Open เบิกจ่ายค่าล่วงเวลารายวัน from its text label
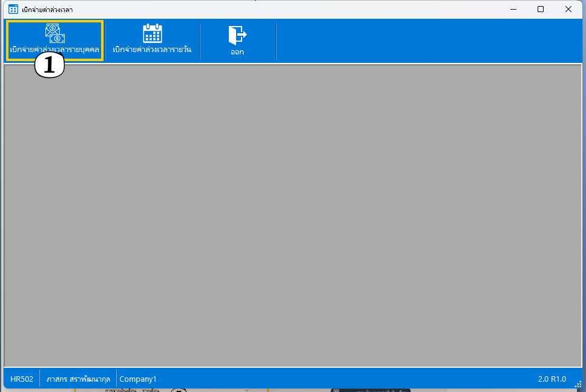This screenshot has height=392, width=586. point(152,50)
